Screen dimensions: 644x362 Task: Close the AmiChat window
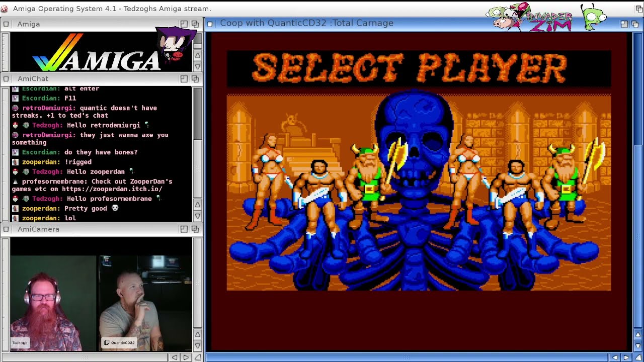6,78
